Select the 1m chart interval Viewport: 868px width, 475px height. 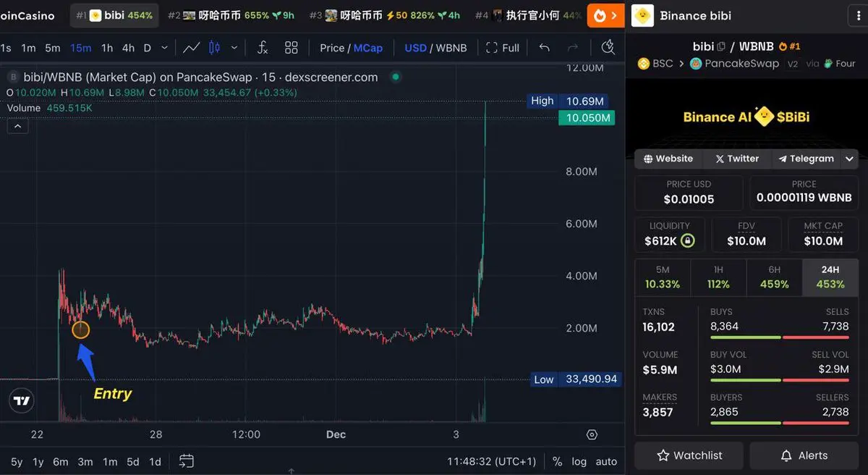(28, 48)
